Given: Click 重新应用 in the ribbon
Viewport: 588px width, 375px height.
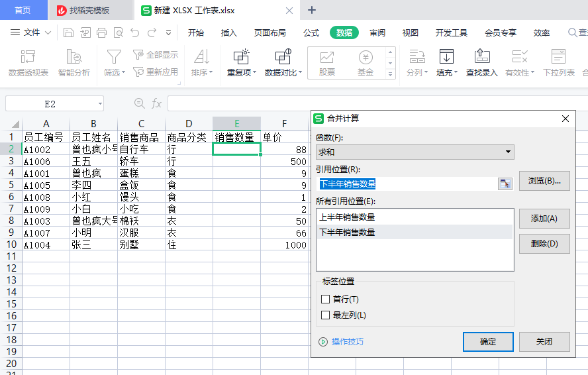Looking at the screenshot, I should coord(156,72).
